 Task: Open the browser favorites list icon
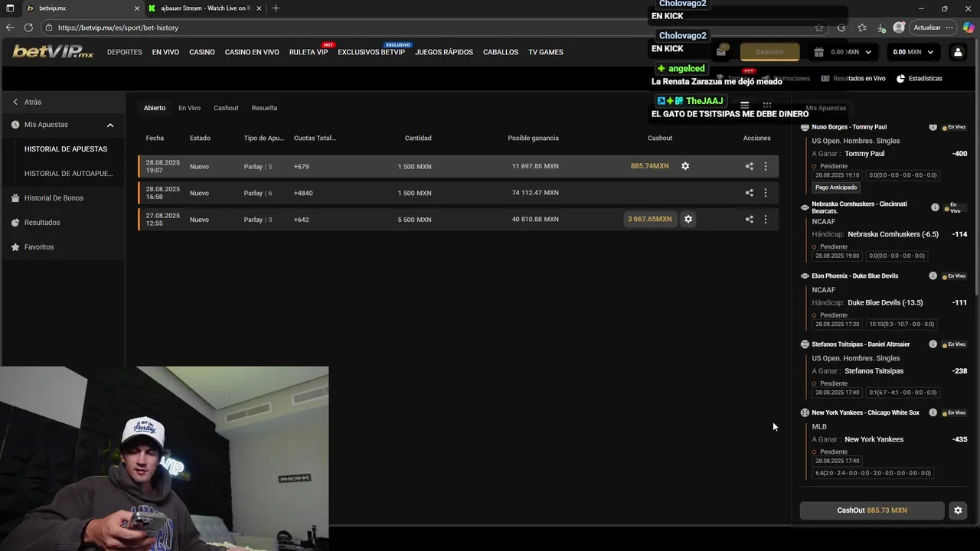coord(862,28)
